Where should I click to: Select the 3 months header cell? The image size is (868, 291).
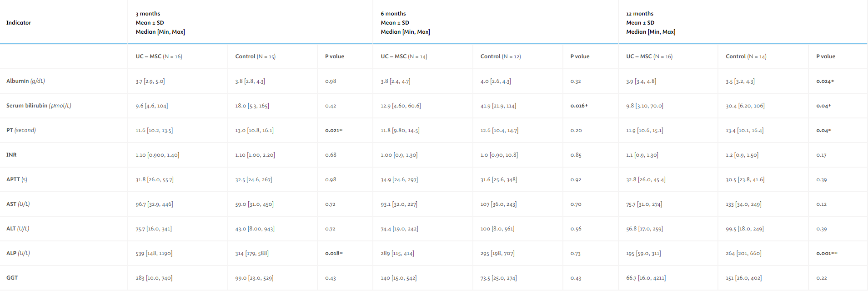tap(160, 23)
